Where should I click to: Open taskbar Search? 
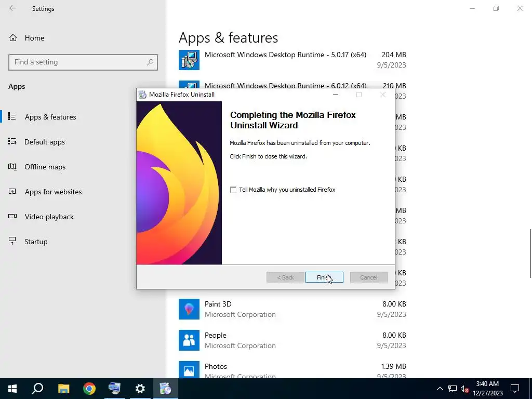[37, 389]
